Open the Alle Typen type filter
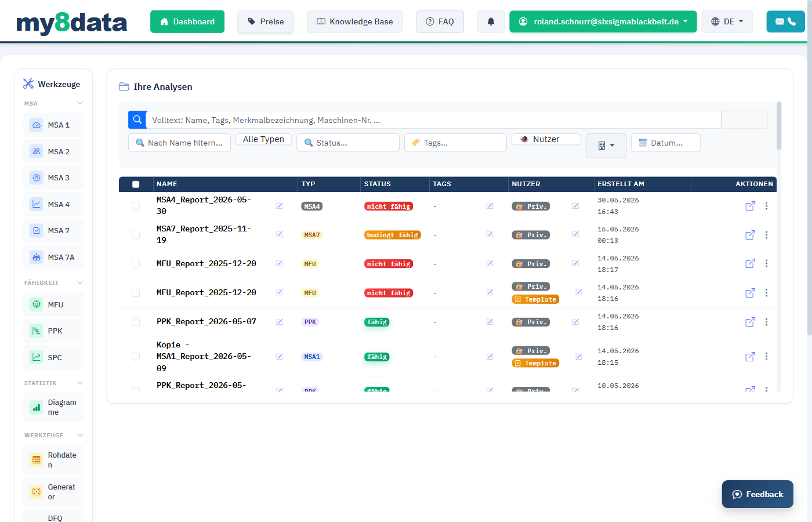The height and width of the screenshot is (522, 812). click(x=263, y=139)
